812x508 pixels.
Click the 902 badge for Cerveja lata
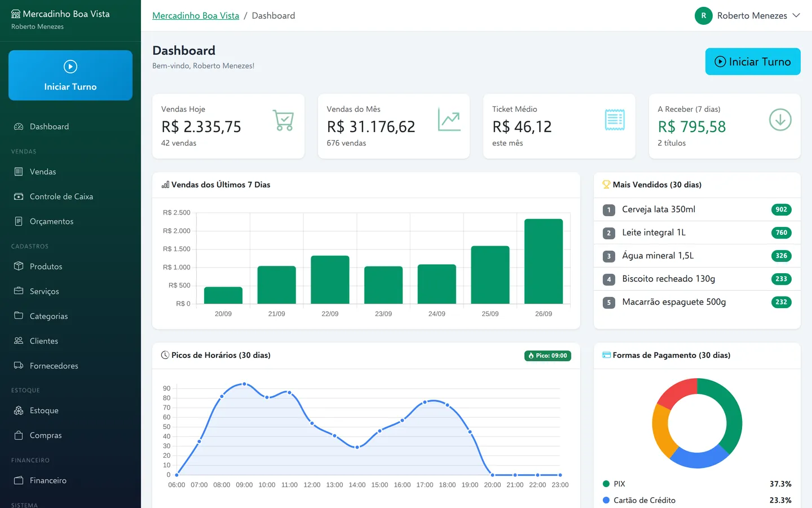coord(781,209)
